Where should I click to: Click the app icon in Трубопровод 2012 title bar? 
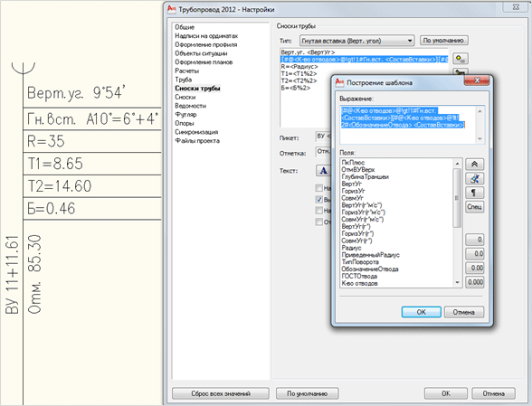click(x=172, y=9)
